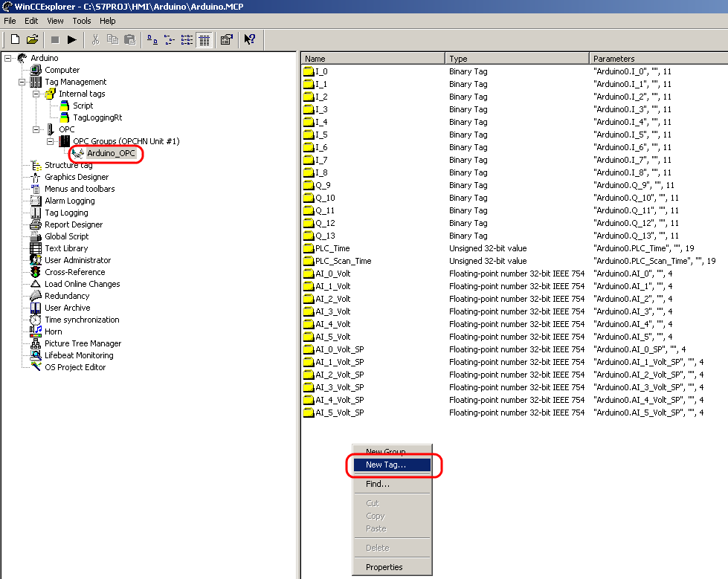The height and width of the screenshot is (579, 728).
Task: Choose New Tag... in context menu
Action: 392,465
